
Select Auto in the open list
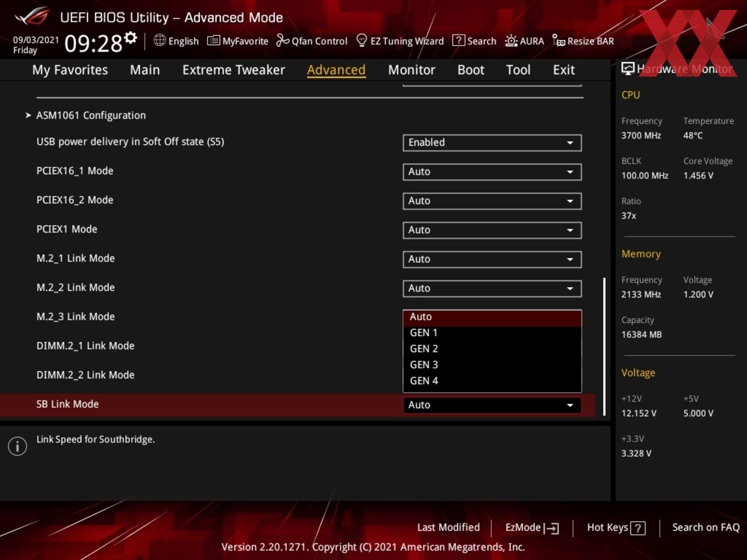(x=492, y=317)
